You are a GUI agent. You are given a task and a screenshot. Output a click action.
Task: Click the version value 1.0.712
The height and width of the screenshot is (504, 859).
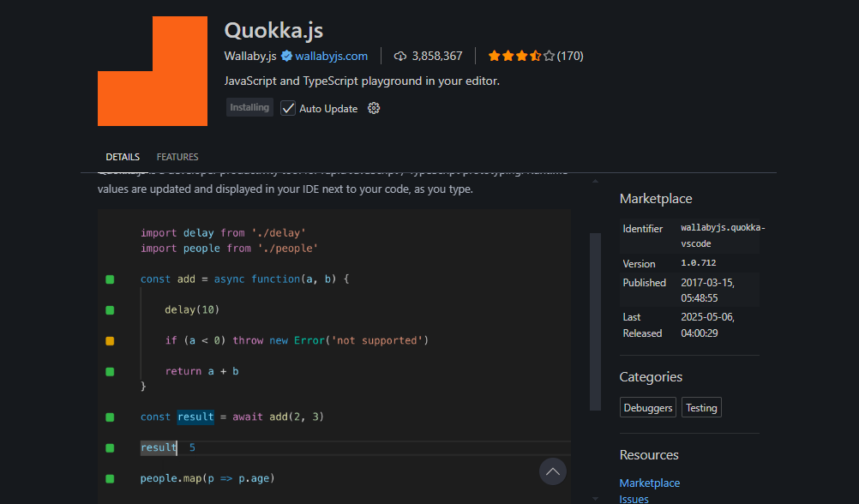pyautogui.click(x=699, y=263)
